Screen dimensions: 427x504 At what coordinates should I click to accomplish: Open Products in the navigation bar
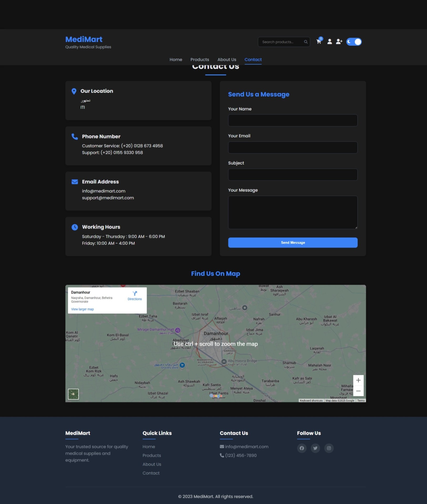click(200, 60)
